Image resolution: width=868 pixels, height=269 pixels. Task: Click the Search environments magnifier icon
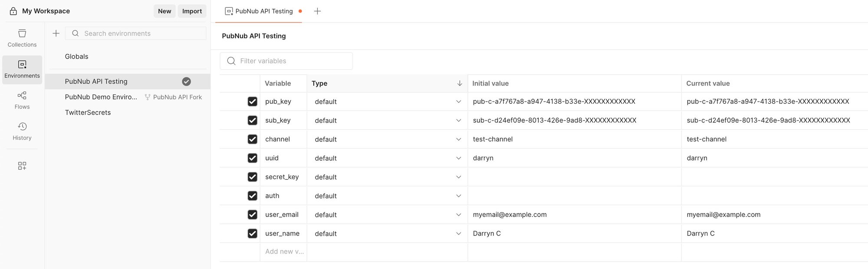pyautogui.click(x=76, y=33)
